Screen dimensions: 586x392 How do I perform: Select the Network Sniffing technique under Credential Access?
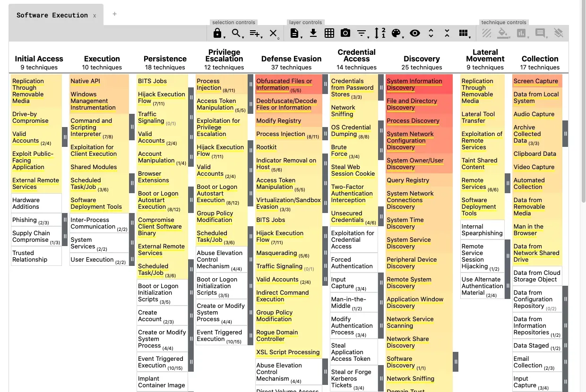[x=354, y=111]
